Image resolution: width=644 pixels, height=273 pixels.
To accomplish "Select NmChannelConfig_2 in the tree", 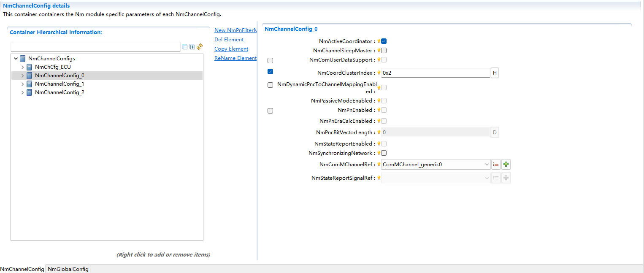I will point(60,92).
